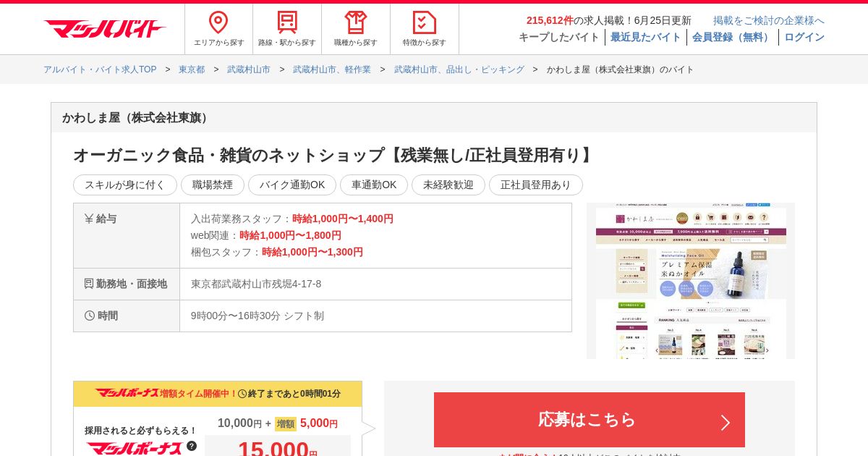The width and height of the screenshot is (868, 456).
Task: Open キープしたバイト saved jobs
Action: pyautogui.click(x=559, y=37)
